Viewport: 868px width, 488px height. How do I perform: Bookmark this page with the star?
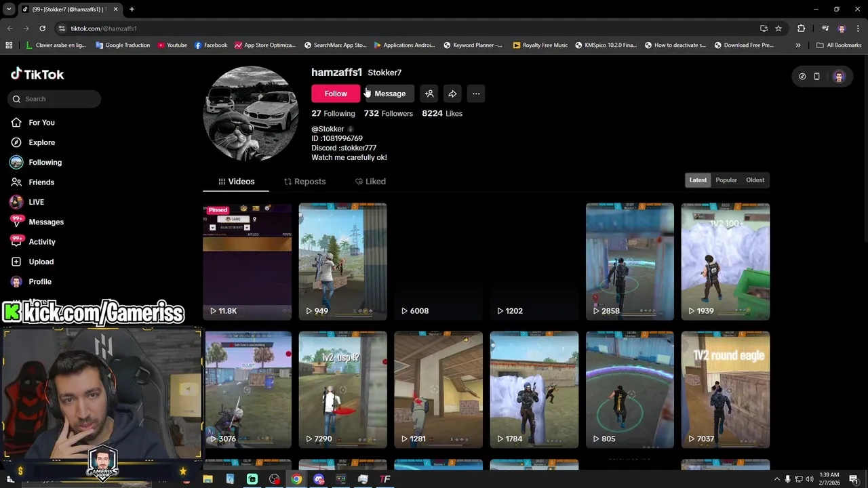pyautogui.click(x=778, y=28)
